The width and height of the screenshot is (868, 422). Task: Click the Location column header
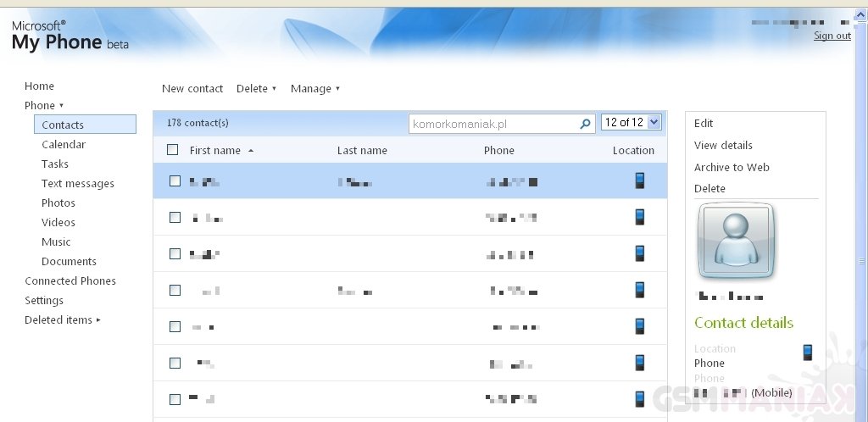[633, 151]
